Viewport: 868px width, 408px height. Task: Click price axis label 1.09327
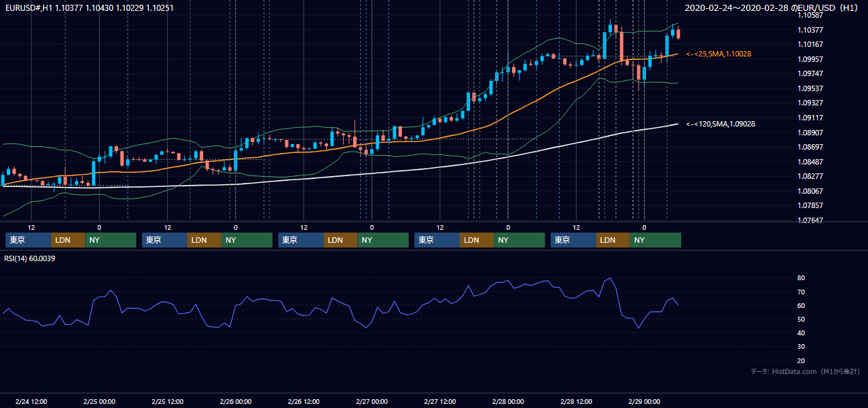tap(810, 103)
